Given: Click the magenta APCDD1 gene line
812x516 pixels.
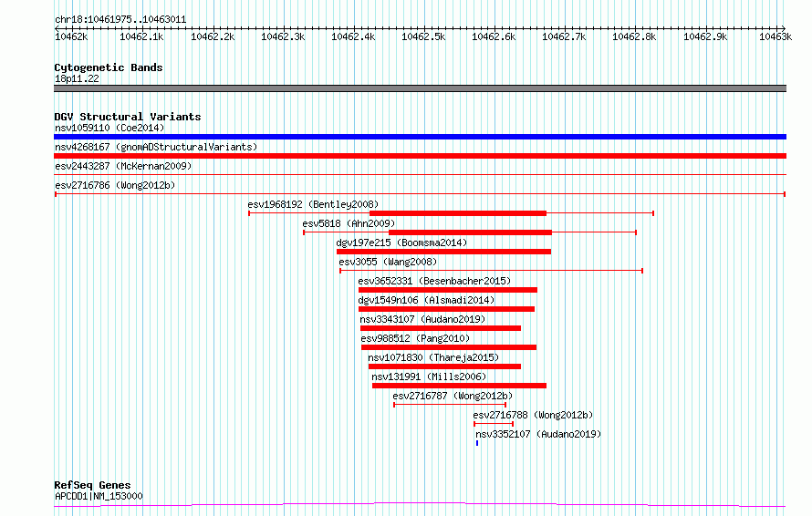Looking at the screenshot, I should pos(420,505).
